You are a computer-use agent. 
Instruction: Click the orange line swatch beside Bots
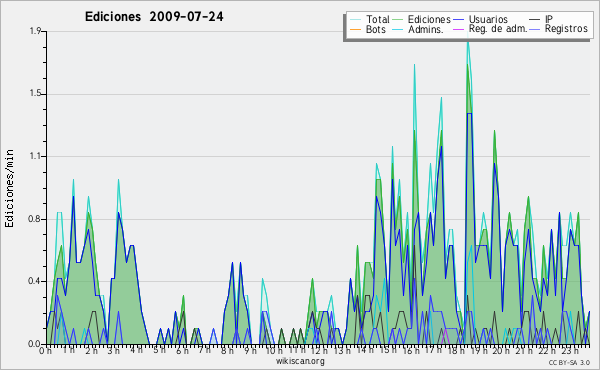(355, 29)
